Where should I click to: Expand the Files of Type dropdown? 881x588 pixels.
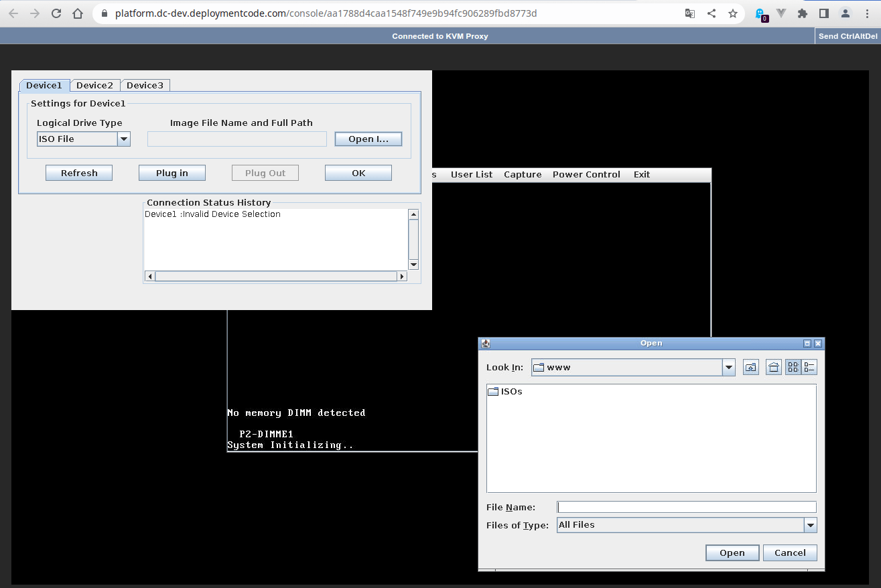[811, 525]
